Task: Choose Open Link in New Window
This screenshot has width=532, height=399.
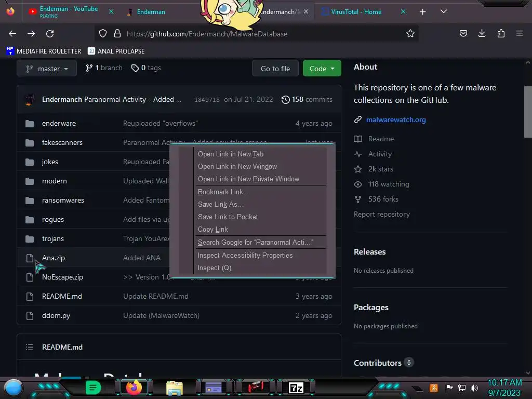Action: pyautogui.click(x=261, y=167)
